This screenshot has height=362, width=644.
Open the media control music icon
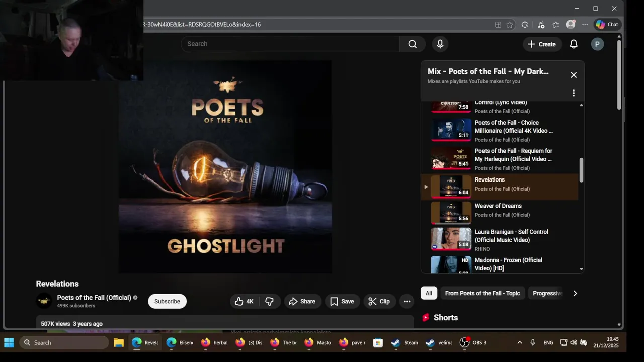[x=541, y=24]
